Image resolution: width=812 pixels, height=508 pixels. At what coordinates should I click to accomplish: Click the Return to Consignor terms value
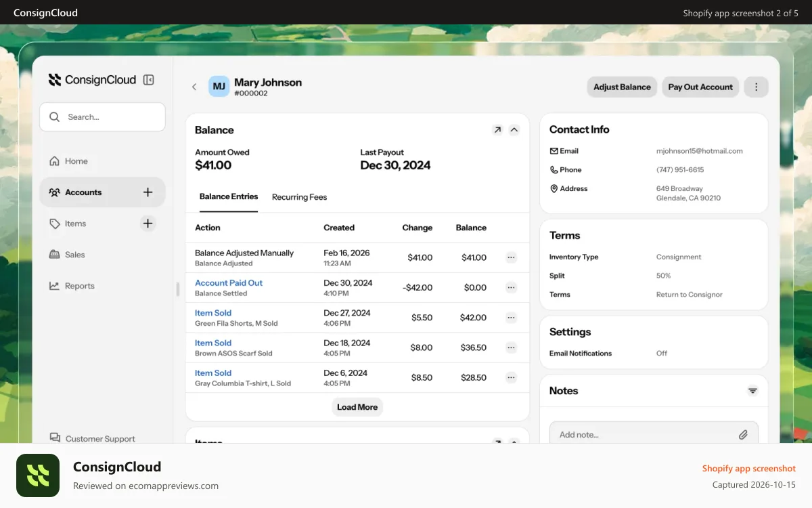pyautogui.click(x=690, y=295)
